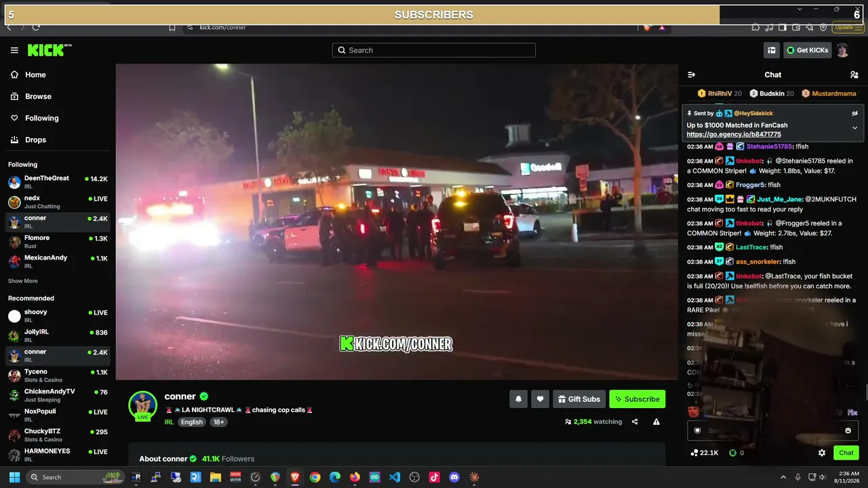Open the go.egency.io link in pinned message
The image size is (868, 488).
pos(734,134)
